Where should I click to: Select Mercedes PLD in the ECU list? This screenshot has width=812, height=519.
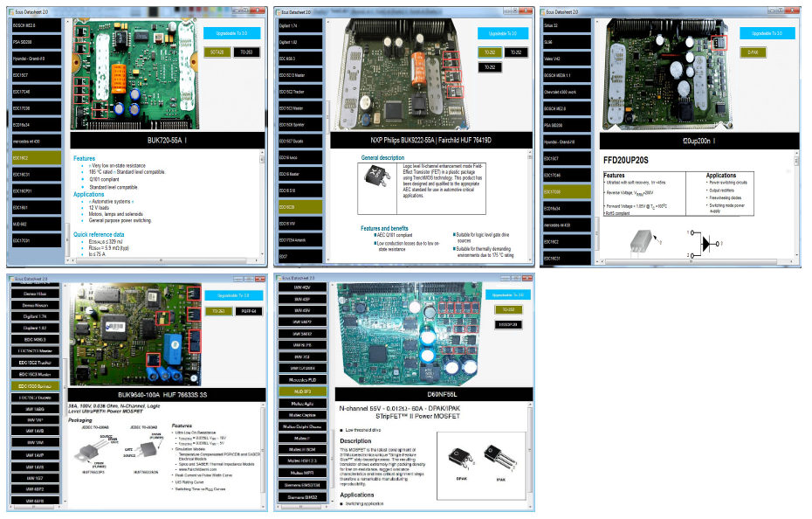coord(302,380)
